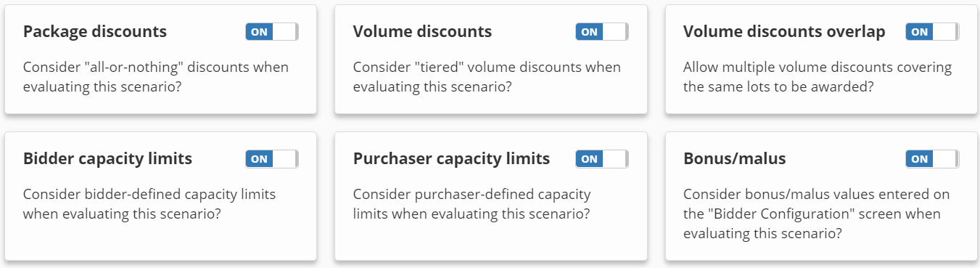
Task: Turn off the Bonus/malus switch
Action: tap(932, 159)
